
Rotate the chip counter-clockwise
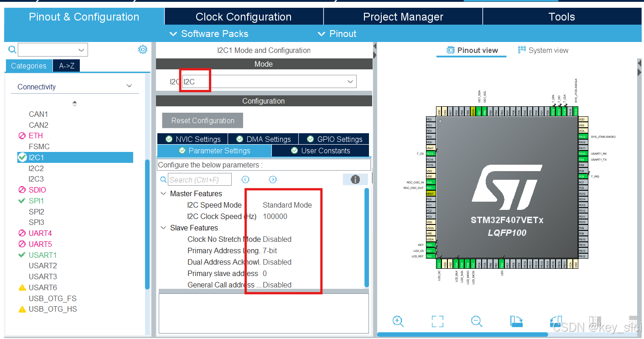coord(556,321)
